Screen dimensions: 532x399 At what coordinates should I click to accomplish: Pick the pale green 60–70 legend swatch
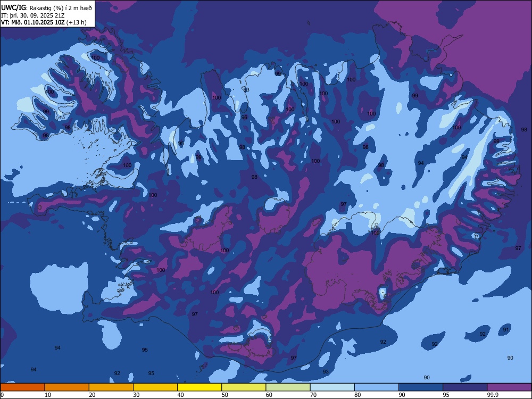[x=288, y=387]
